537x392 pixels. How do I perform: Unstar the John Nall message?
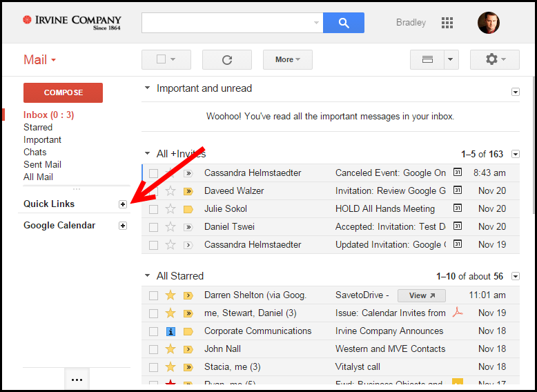[x=170, y=349]
